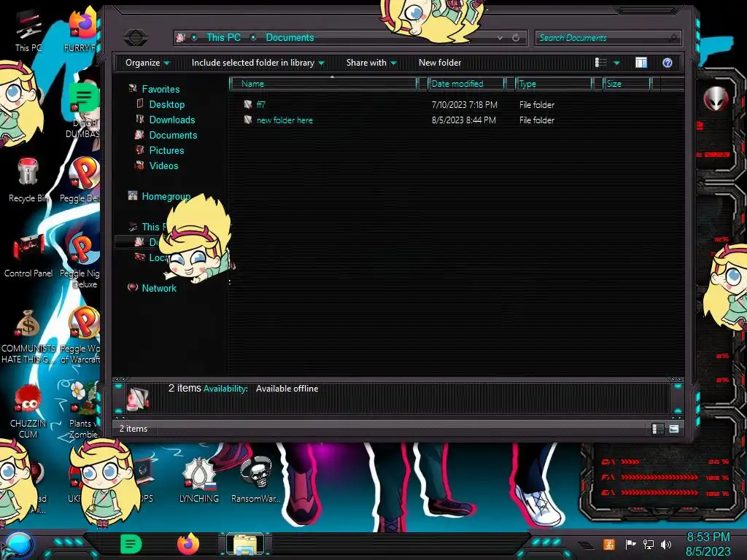The image size is (747, 560).
Task: Click the FURRY F Firefox desktop shortcut
Action: coord(82,29)
